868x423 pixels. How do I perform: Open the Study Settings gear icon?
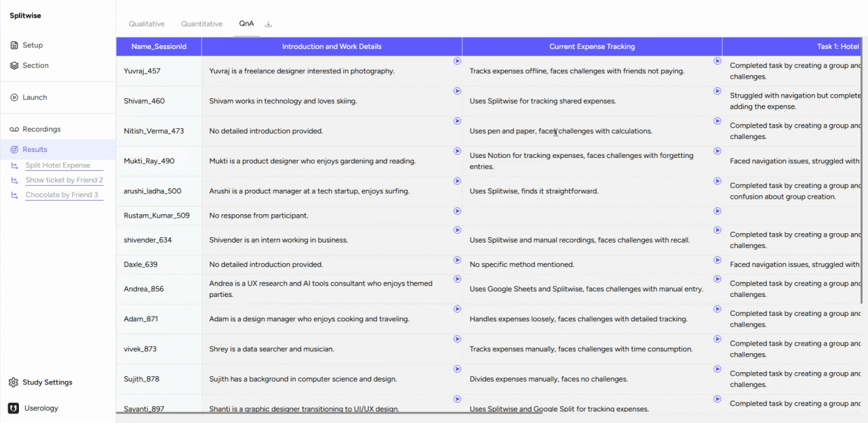click(13, 382)
